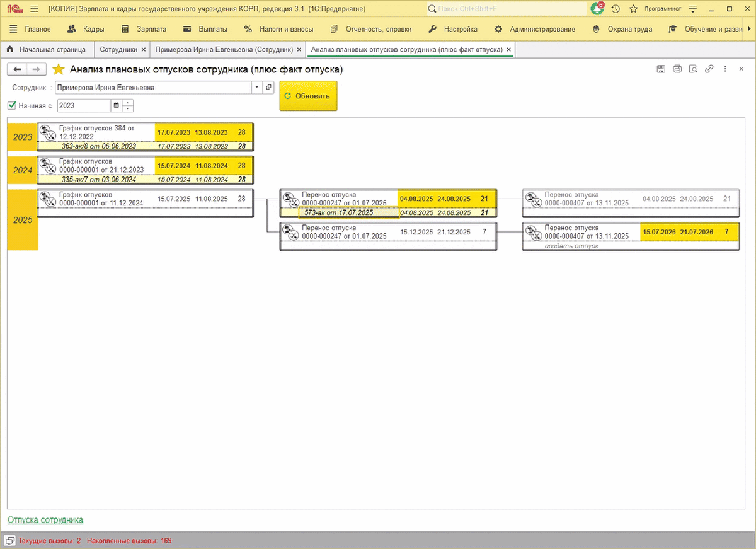Click document icon for График 21.12.2023

[47, 166]
